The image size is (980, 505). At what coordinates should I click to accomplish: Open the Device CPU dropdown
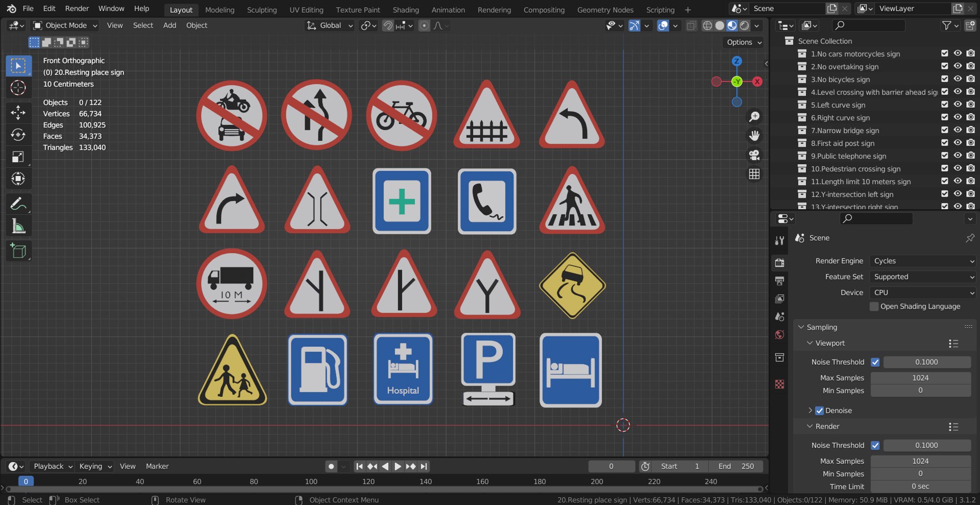[923, 293]
